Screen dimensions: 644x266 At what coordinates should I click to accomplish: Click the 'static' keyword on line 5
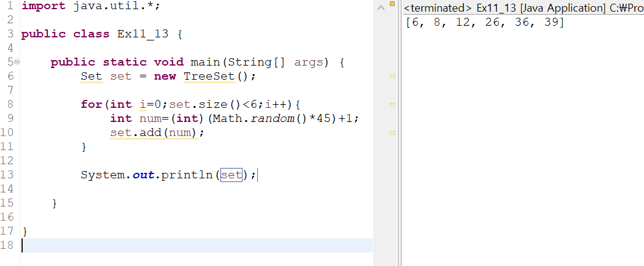click(x=125, y=63)
